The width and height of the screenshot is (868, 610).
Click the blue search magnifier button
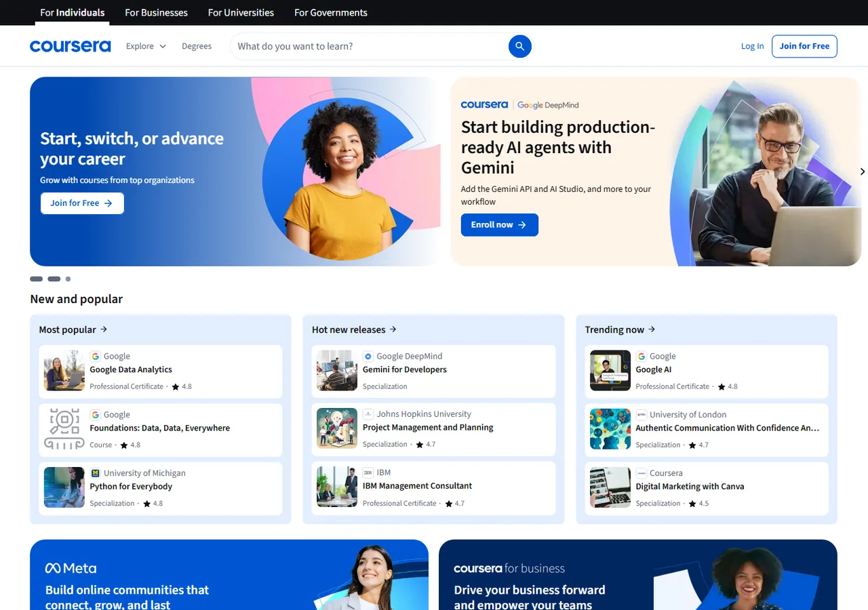(520, 46)
